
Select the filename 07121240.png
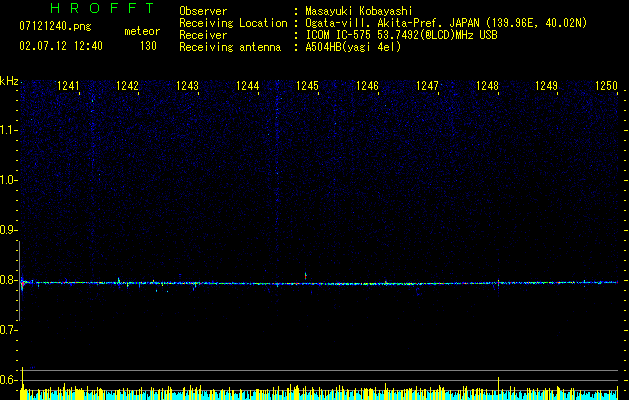(55, 26)
